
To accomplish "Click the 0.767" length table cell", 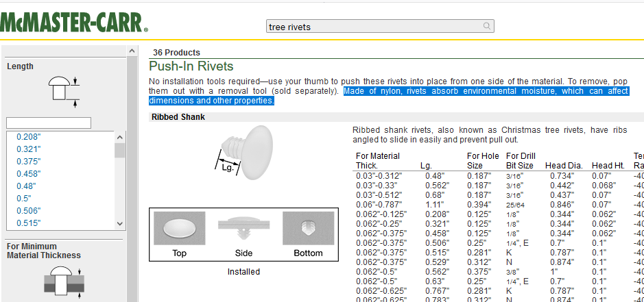I will [x=438, y=290].
